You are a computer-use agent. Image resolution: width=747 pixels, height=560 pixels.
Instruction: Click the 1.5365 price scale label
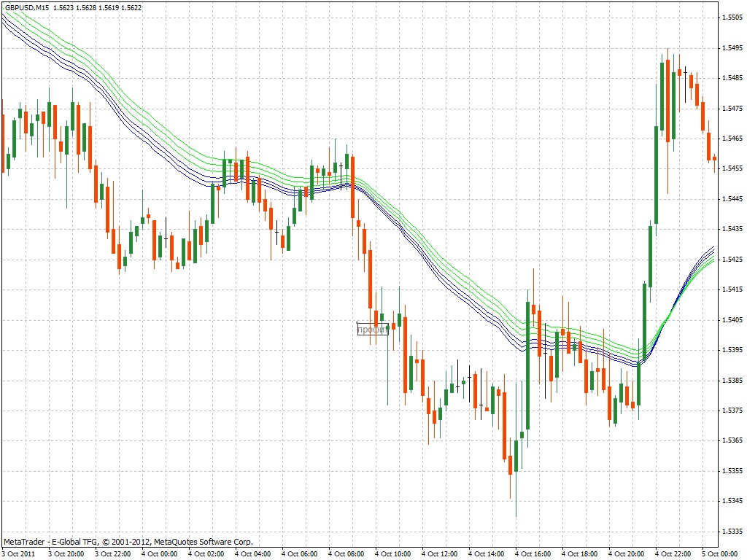(x=732, y=440)
